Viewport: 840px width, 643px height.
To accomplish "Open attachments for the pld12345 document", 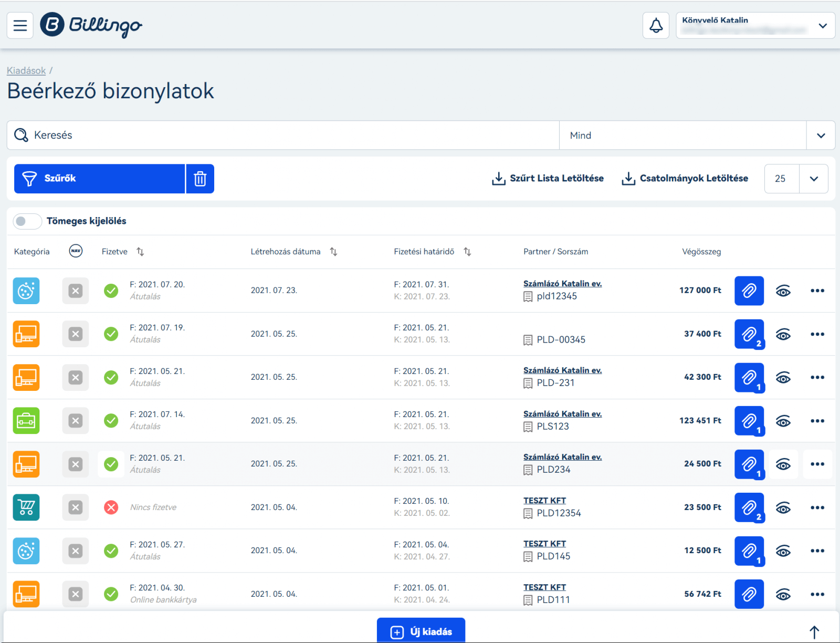I will point(749,291).
